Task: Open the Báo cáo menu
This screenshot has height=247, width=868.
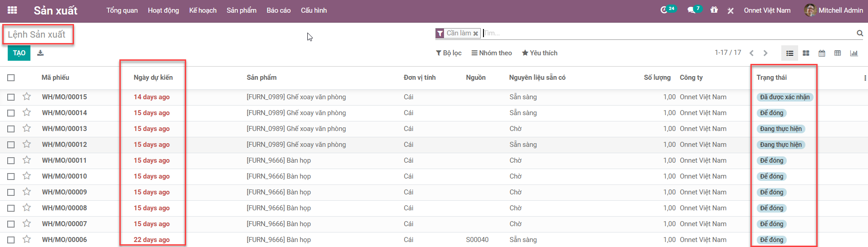Action: [278, 10]
